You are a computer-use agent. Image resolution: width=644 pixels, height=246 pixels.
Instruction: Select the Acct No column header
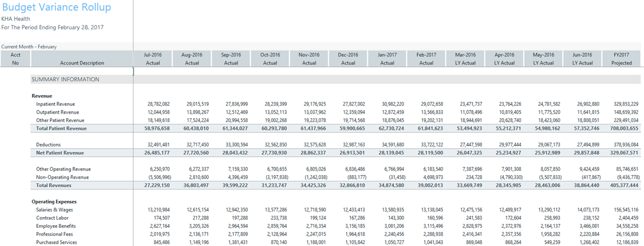15,59
